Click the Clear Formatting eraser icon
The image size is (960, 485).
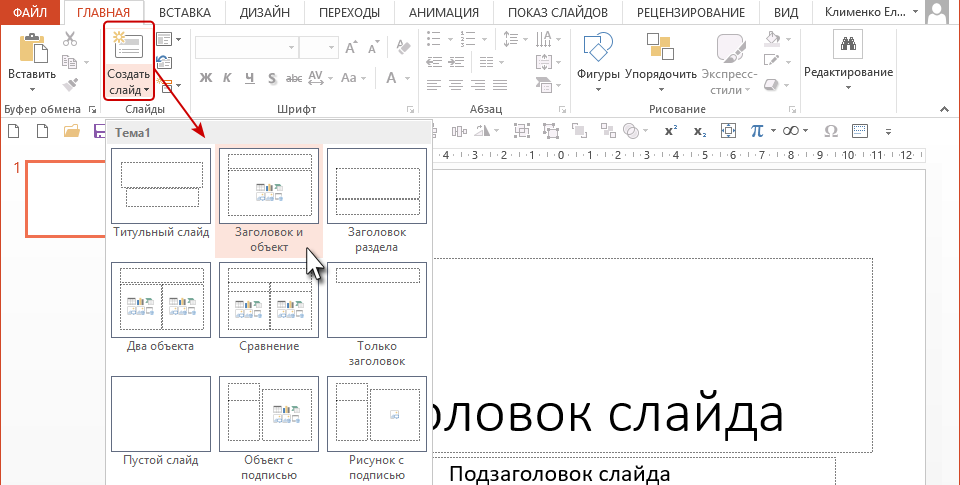click(403, 47)
